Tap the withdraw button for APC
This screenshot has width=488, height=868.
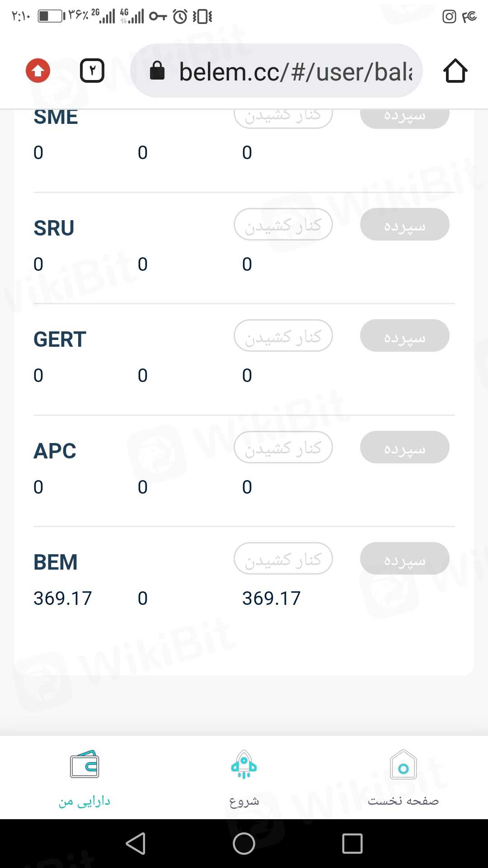click(283, 448)
